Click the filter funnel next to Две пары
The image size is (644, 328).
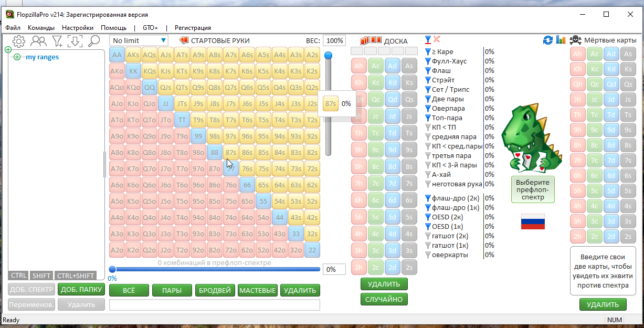[x=428, y=99]
